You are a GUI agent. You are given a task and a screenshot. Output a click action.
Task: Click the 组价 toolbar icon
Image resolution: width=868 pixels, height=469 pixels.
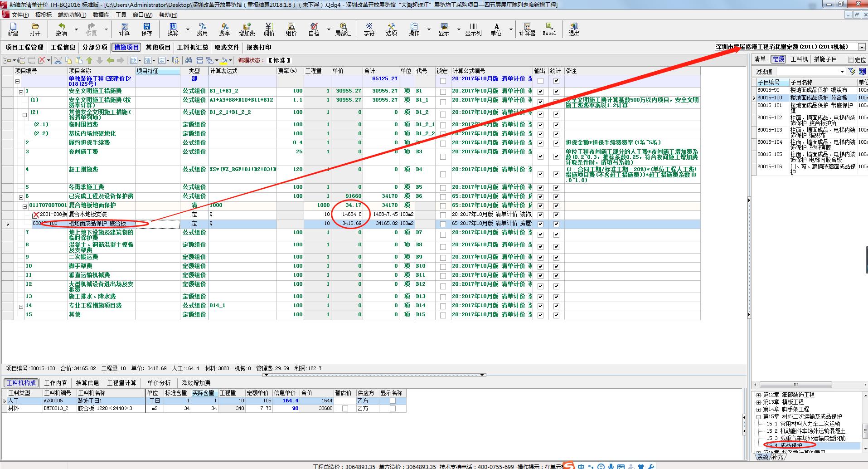coord(291,29)
